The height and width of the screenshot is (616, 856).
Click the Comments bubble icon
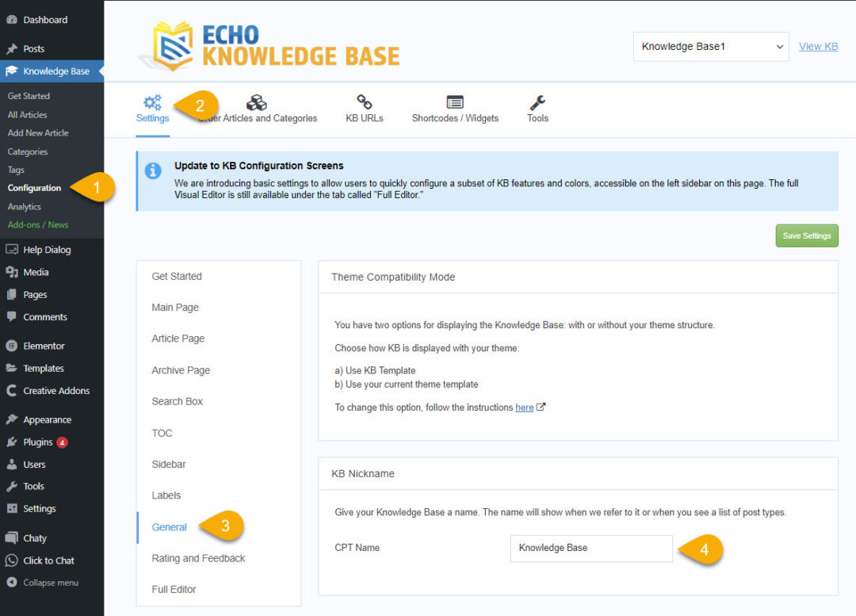tap(11, 317)
